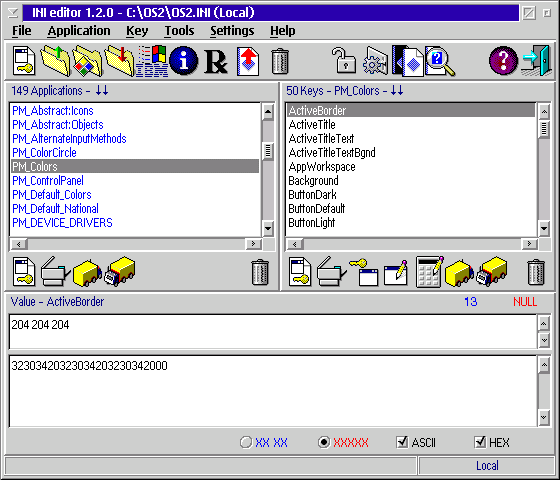Click the key-page icon under the Applications list
Viewport: 560px width, 480px height.
point(24,272)
